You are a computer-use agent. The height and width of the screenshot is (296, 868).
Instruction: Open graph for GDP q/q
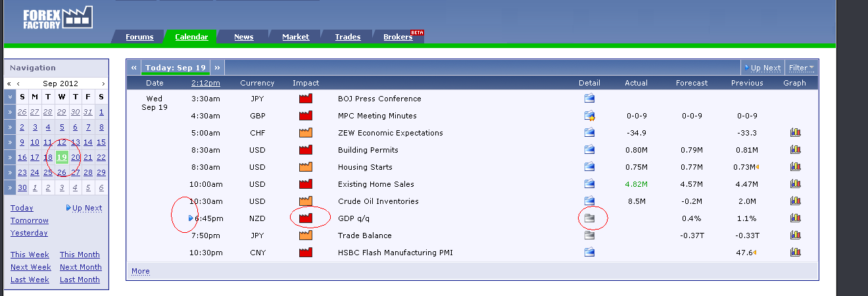coord(795,218)
